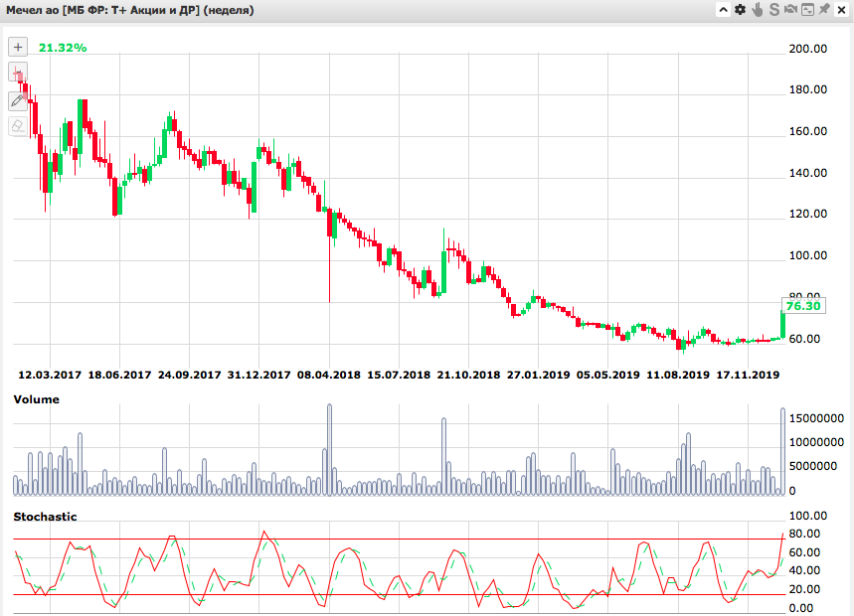Click the last large green candle near 76.30

[x=782, y=324]
